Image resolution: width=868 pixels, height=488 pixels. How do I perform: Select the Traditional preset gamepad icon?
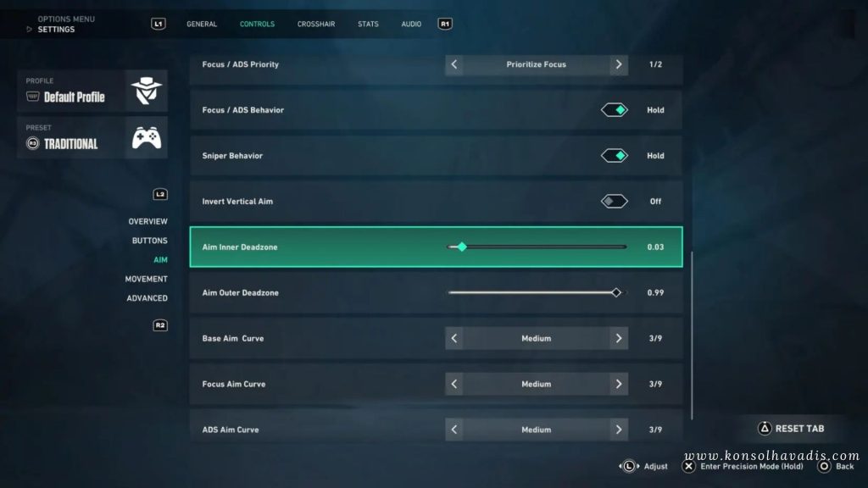click(x=144, y=136)
